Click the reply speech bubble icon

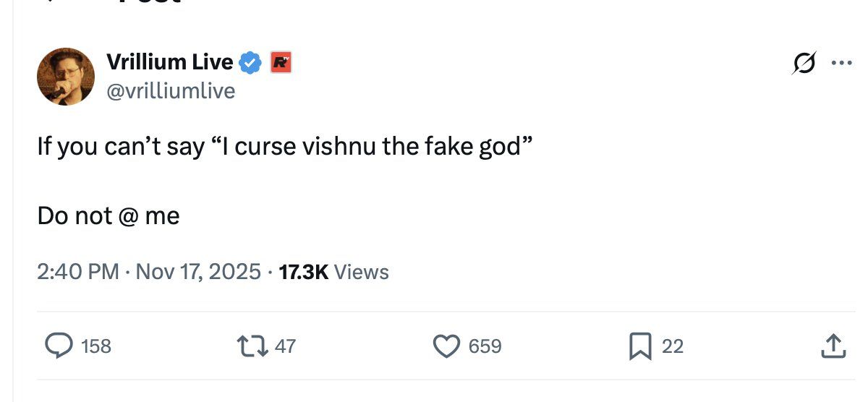57,346
